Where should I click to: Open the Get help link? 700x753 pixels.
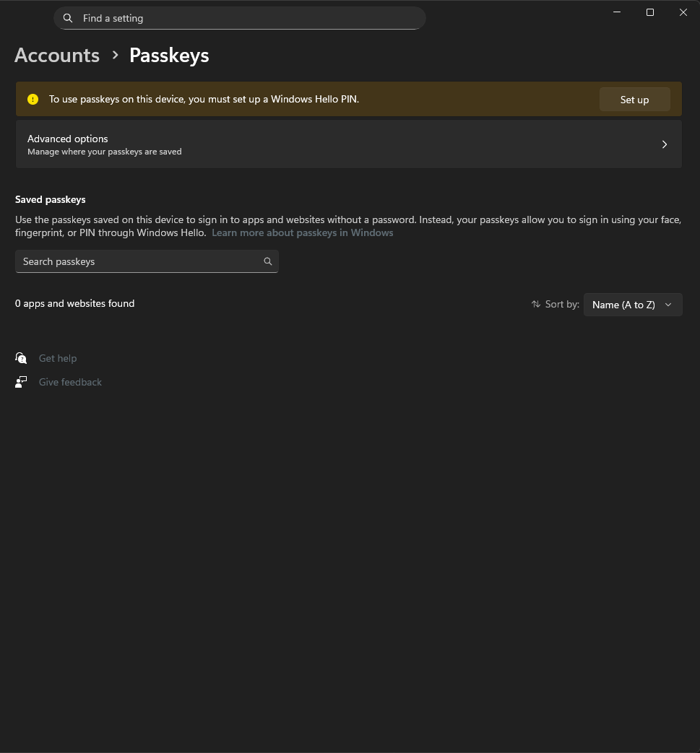click(x=58, y=358)
